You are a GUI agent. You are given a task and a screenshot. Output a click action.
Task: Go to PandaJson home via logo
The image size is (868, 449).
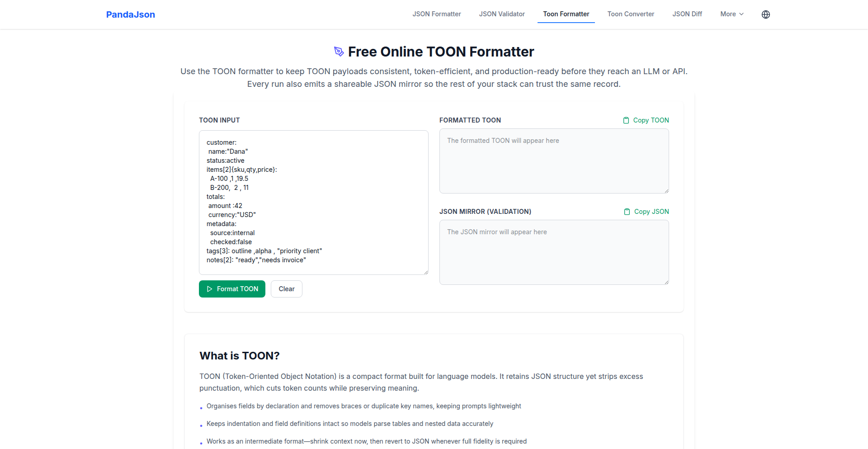click(x=131, y=14)
